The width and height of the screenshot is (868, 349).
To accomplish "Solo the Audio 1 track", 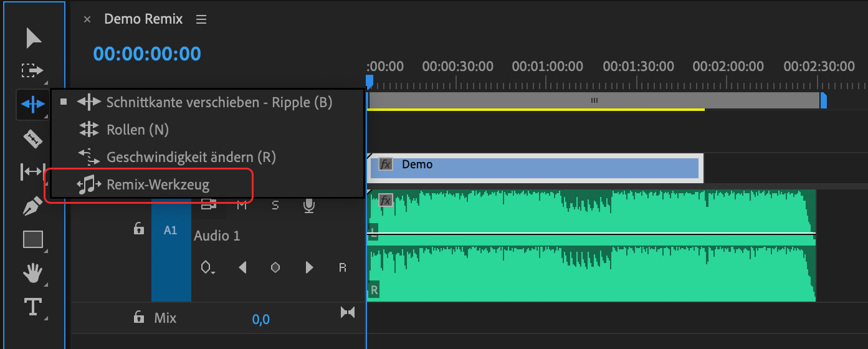I will point(275,206).
